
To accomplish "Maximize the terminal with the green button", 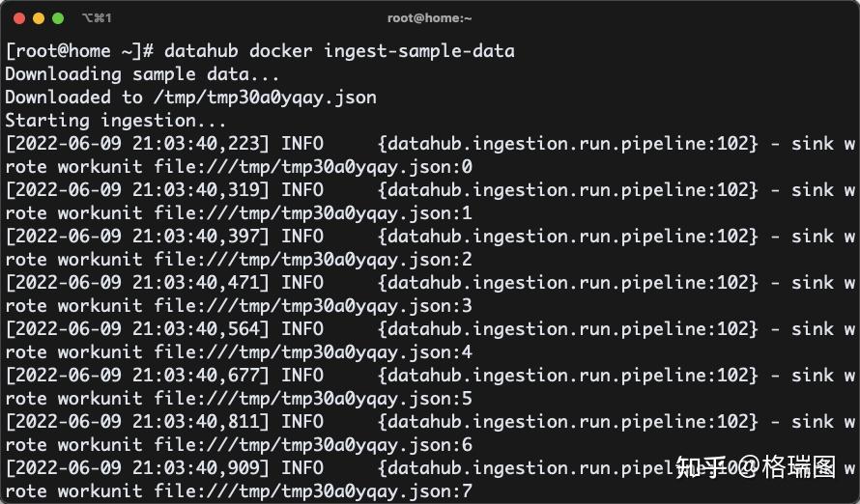I will (x=58, y=18).
